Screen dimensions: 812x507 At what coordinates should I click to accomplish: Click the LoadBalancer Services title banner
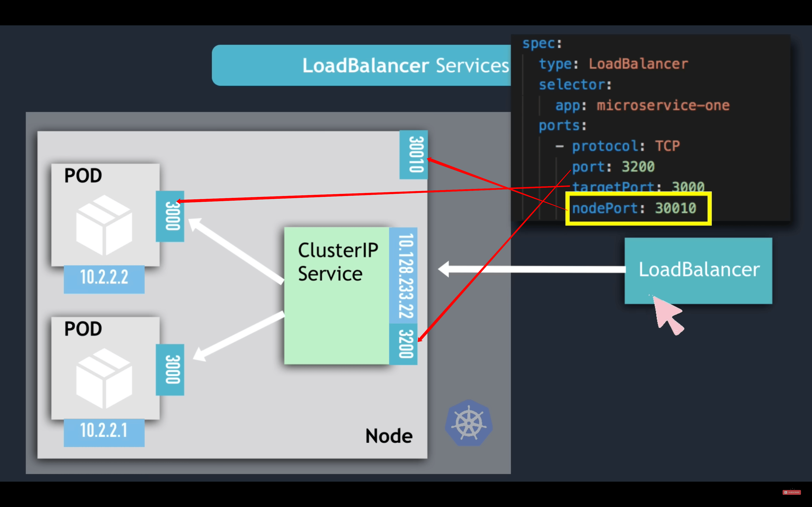coord(361,65)
